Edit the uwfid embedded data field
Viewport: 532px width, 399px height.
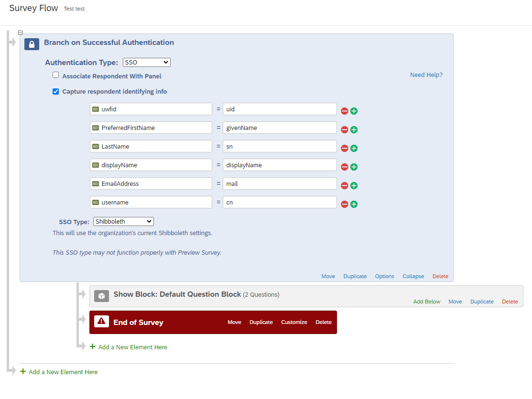click(x=151, y=109)
